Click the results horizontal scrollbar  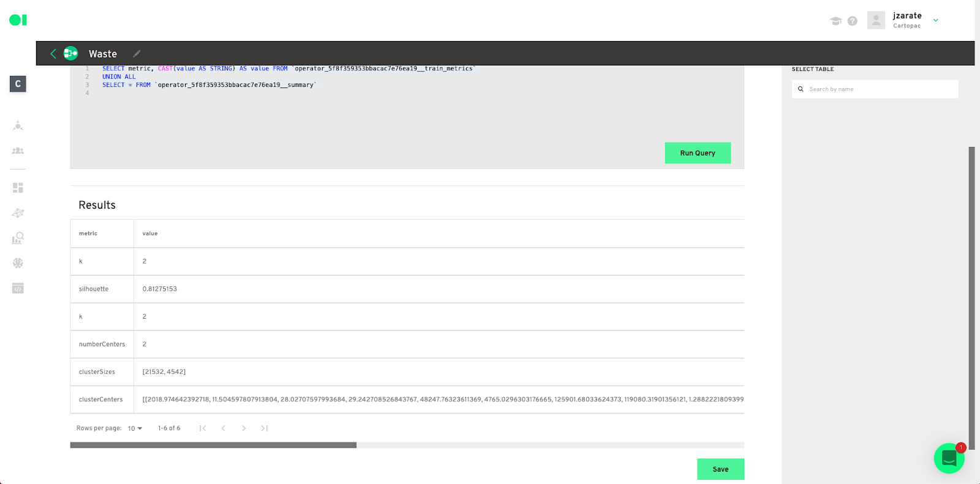click(213, 445)
